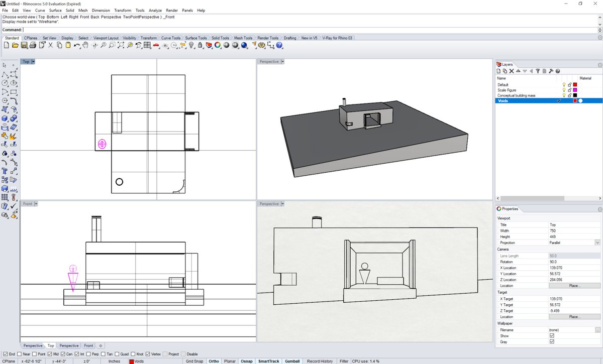Viewport: 603px width, 364px height.
Task: Open the Projection dropdown in Properties
Action: click(597, 243)
